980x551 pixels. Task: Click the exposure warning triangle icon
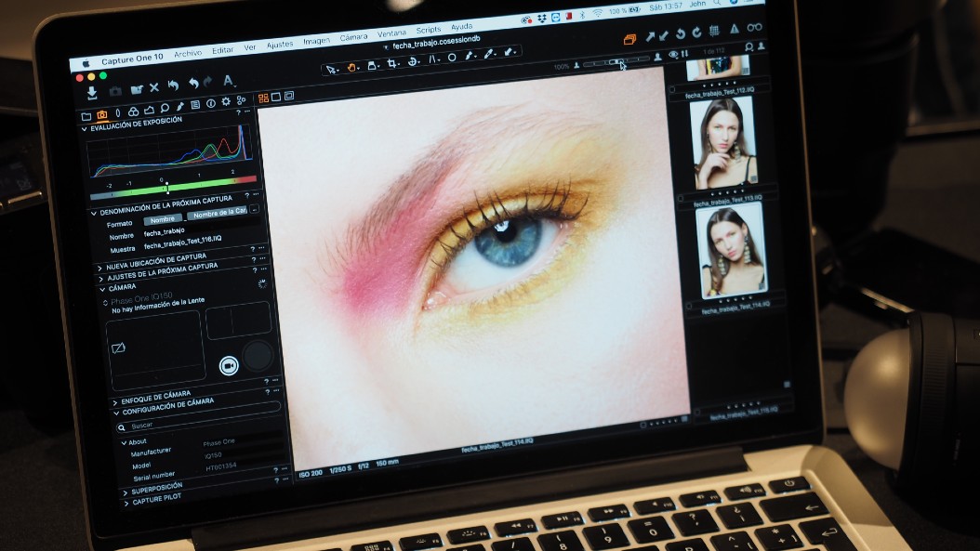pos(734,30)
